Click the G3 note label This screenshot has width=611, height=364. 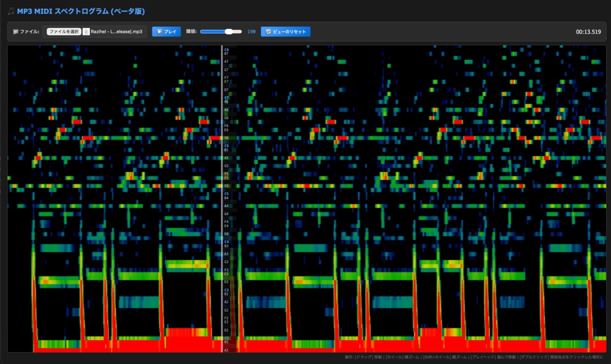[226, 262]
